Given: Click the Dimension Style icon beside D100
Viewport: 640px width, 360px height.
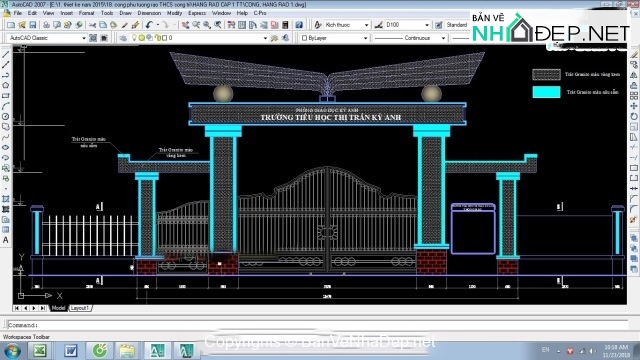Looking at the screenshot, I should (378, 25).
